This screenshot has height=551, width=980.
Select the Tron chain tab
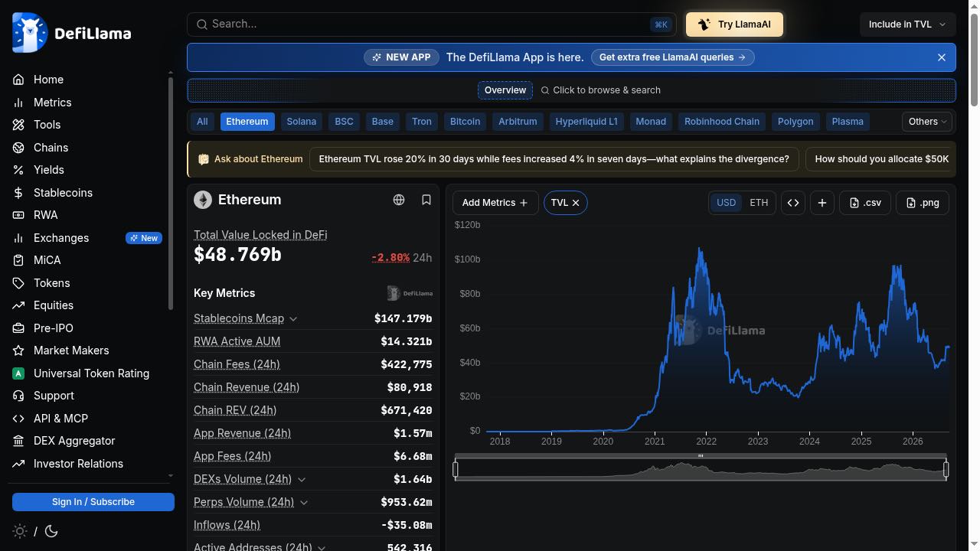(422, 122)
